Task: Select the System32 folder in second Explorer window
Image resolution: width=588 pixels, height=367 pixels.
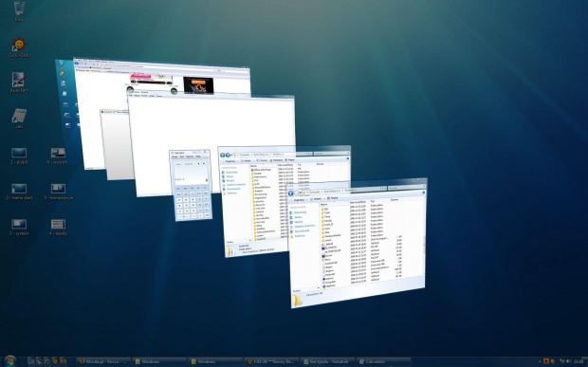Action: (x=262, y=238)
